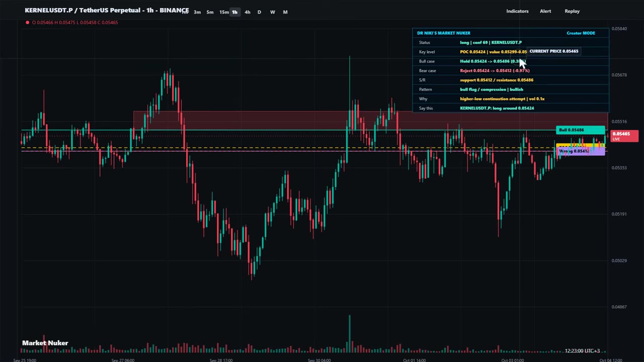Click the Bull 0.05486 price label
644x362 pixels.
580,130
